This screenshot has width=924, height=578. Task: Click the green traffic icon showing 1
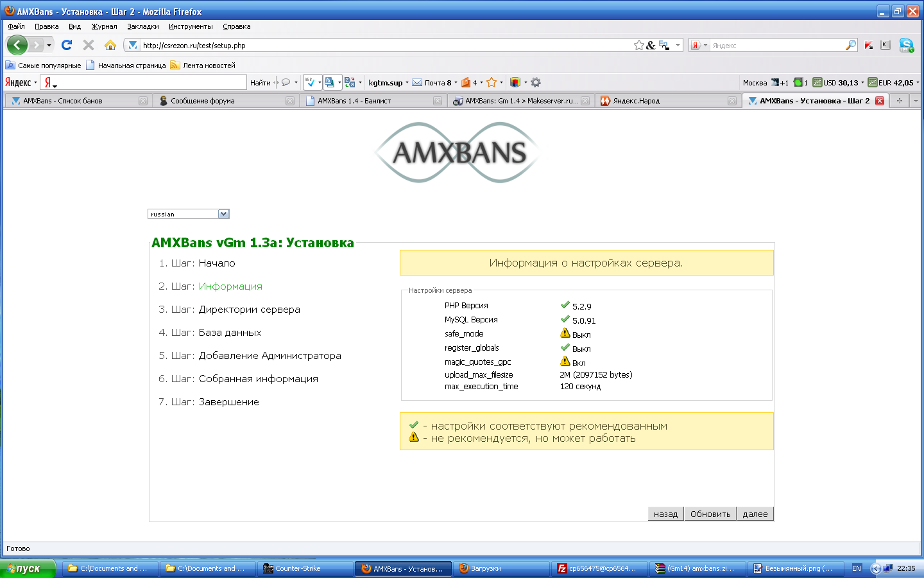801,82
